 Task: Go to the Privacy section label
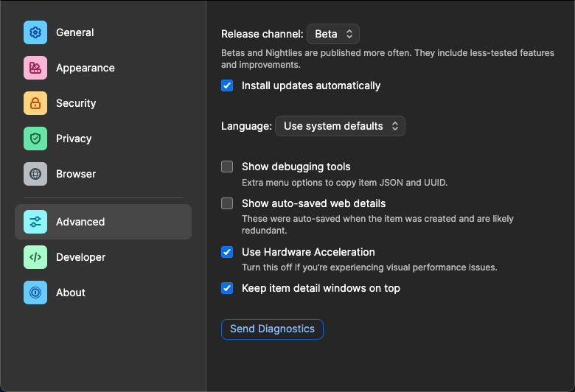click(x=74, y=139)
